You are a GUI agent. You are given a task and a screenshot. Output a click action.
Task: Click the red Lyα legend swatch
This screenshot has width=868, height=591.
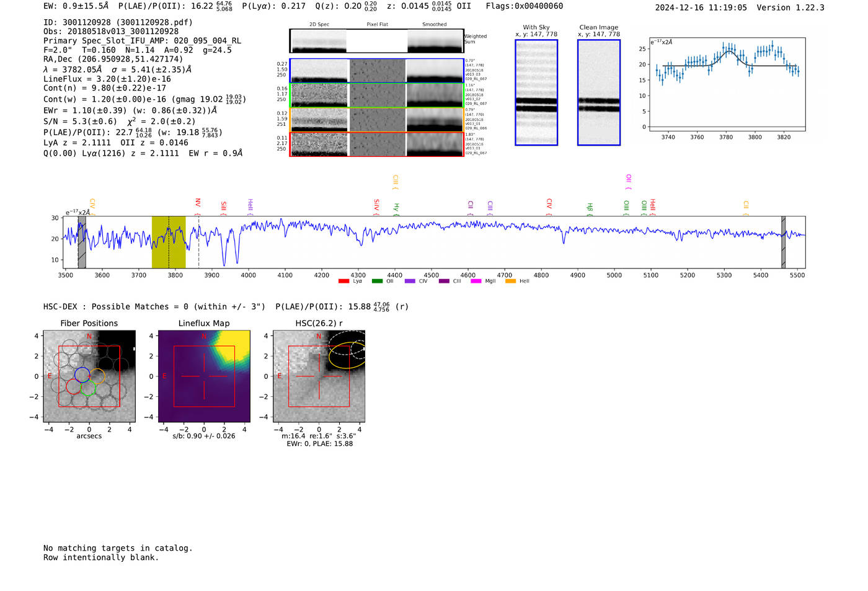343,282
